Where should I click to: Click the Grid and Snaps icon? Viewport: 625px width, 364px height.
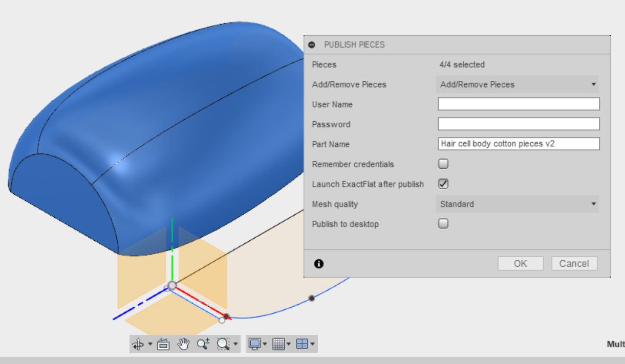coord(277,345)
